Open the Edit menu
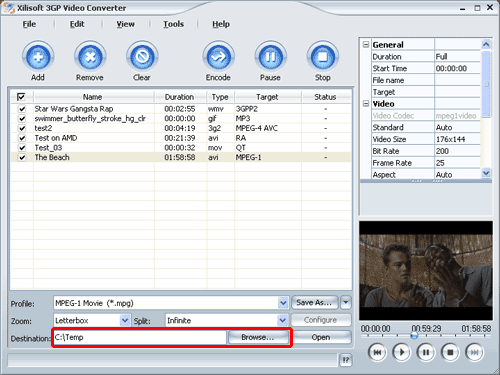 77,24
